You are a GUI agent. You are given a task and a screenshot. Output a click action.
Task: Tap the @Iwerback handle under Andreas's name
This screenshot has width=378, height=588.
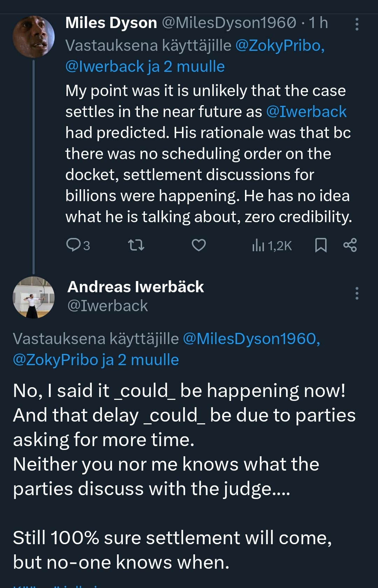(x=107, y=306)
